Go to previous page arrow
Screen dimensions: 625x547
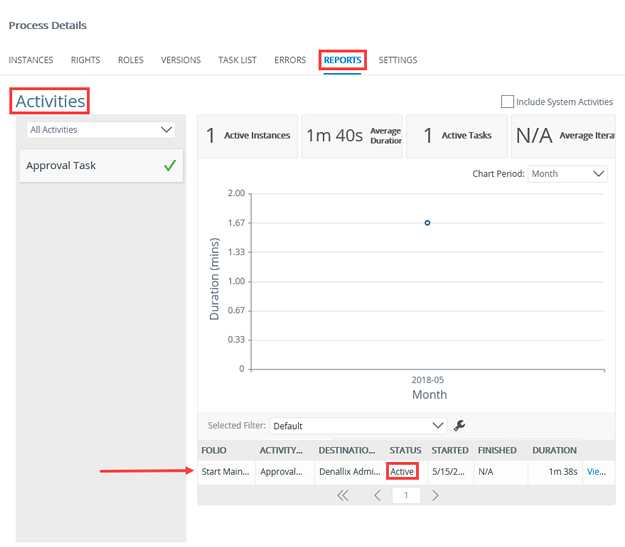coord(377,495)
